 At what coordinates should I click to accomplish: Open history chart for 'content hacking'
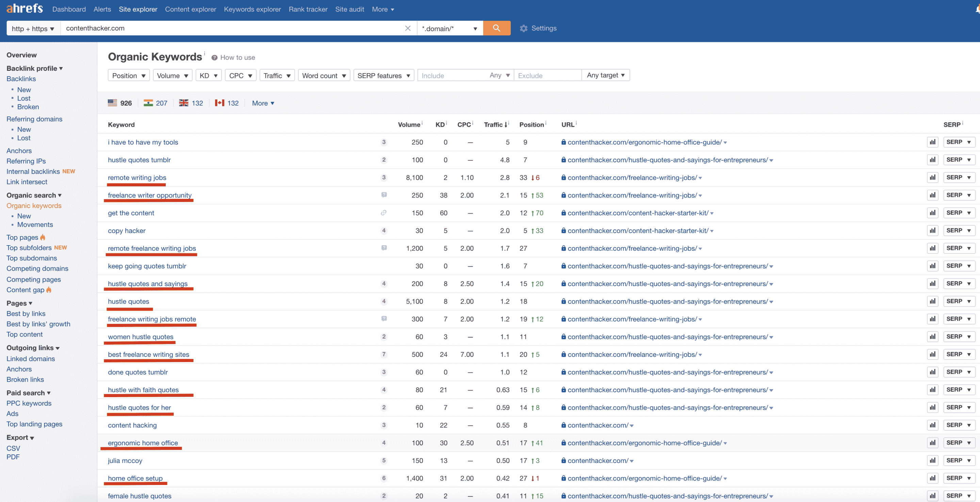click(x=932, y=425)
